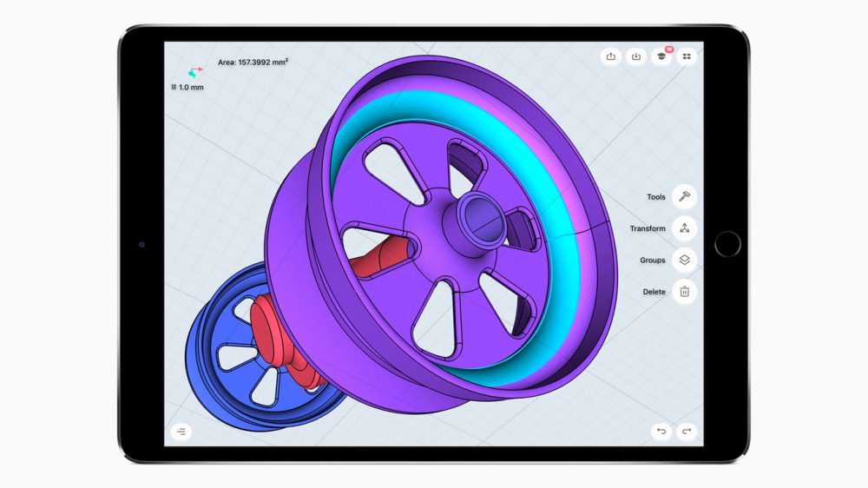Undo the last action
The image size is (868, 488).
pos(661,431)
